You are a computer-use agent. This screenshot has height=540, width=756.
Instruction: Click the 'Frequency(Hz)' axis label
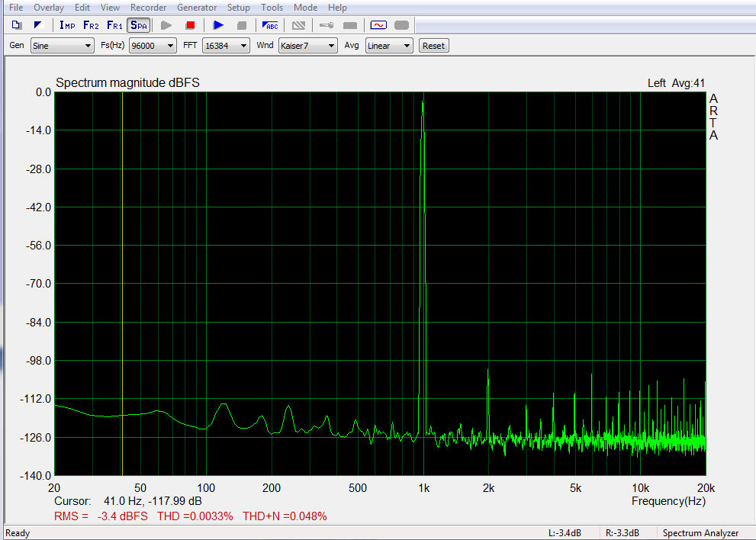pyautogui.click(x=668, y=501)
